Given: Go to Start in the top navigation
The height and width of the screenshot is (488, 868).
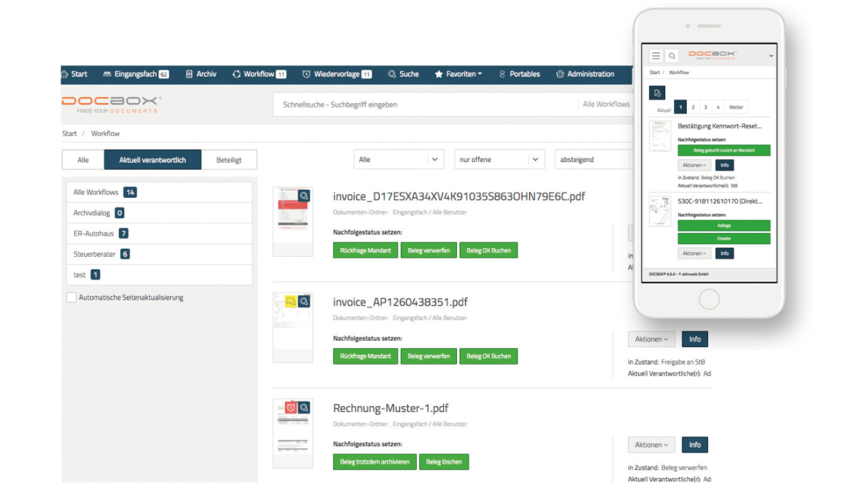Looking at the screenshot, I should (x=74, y=74).
